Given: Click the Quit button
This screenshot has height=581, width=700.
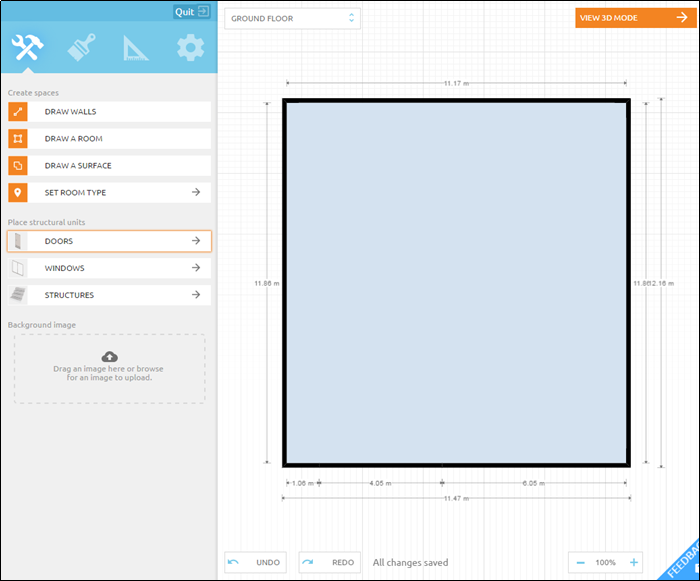Looking at the screenshot, I should (x=191, y=11).
